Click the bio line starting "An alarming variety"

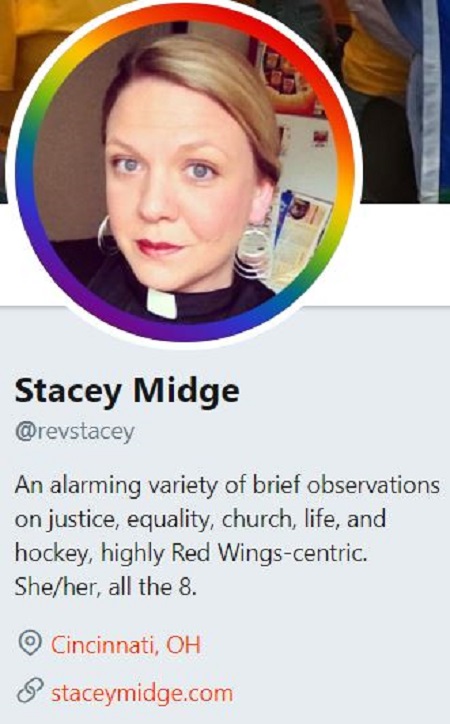227,486
